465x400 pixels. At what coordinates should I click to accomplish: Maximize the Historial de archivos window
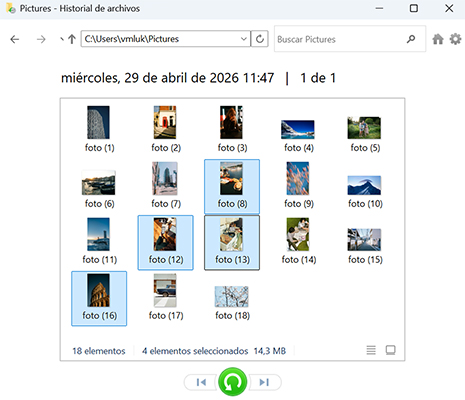coord(414,8)
